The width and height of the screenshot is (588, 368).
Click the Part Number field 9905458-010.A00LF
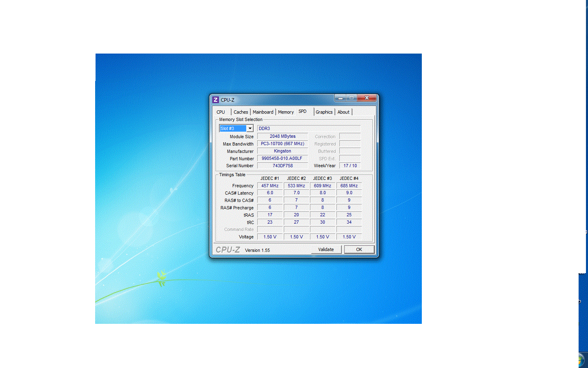pos(282,158)
